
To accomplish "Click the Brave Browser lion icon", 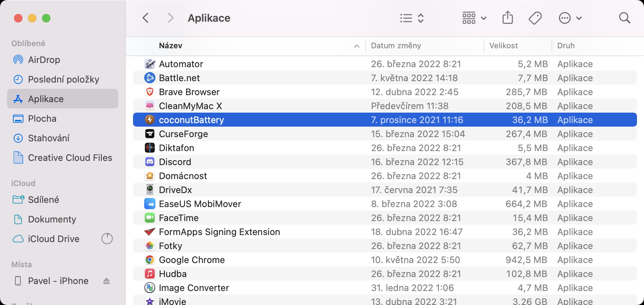I will click(150, 92).
